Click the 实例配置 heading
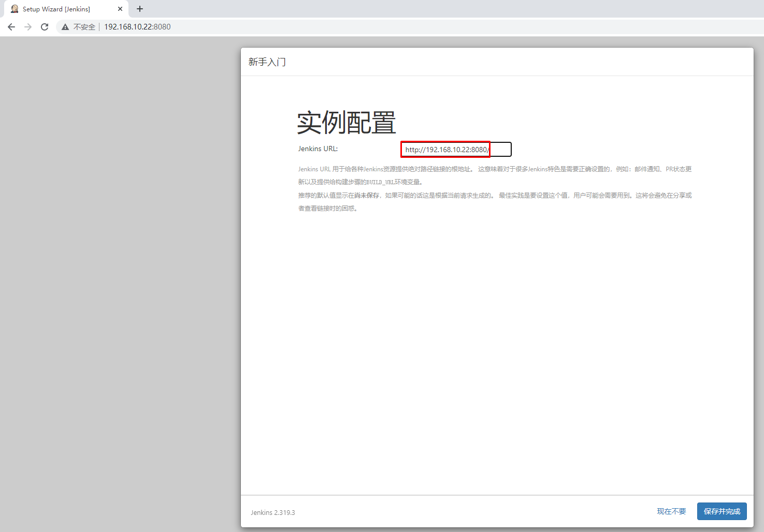The height and width of the screenshot is (532, 764). pyautogui.click(x=347, y=123)
